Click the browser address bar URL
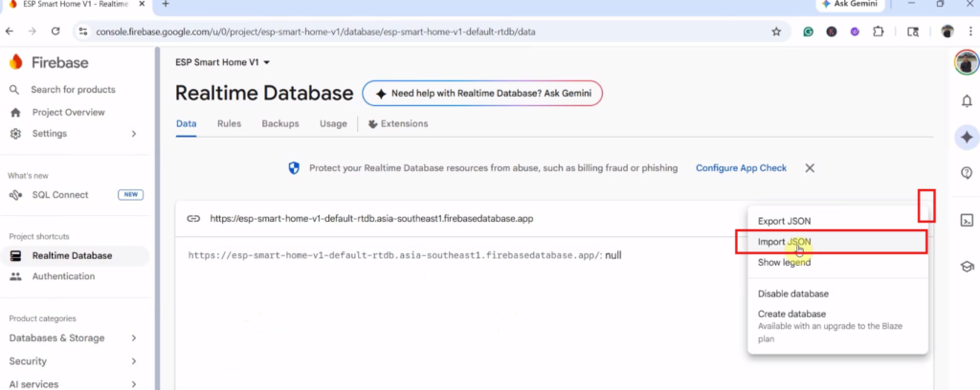 (x=316, y=32)
